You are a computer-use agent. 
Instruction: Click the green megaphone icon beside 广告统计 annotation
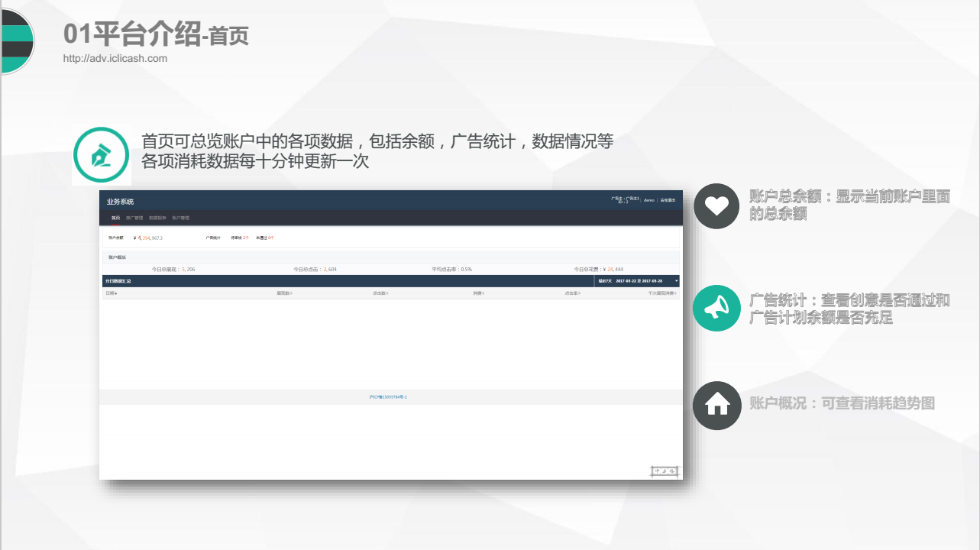(716, 308)
